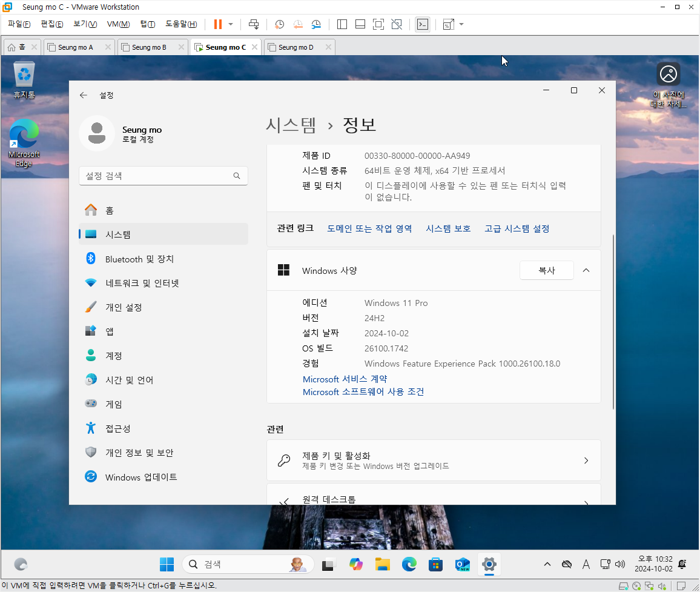700x592 pixels.
Task: Go back using the settings back arrow
Action: [x=84, y=95]
